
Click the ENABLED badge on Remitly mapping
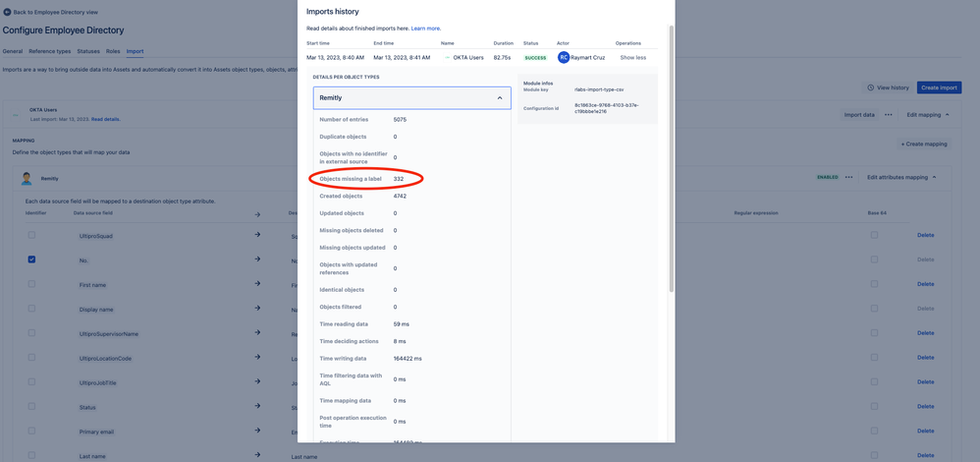tap(827, 177)
